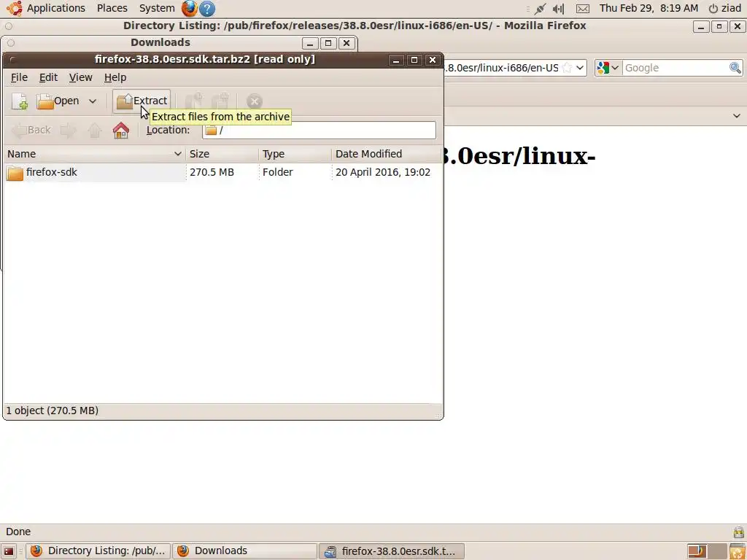The image size is (747, 560).
Task: Select the firefox-sdk folder row
Action: 222,172
